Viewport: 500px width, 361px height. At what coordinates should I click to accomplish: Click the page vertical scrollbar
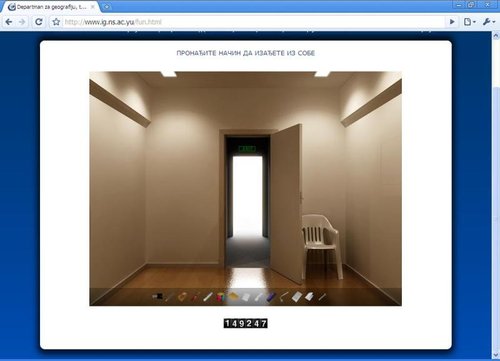point(495,196)
